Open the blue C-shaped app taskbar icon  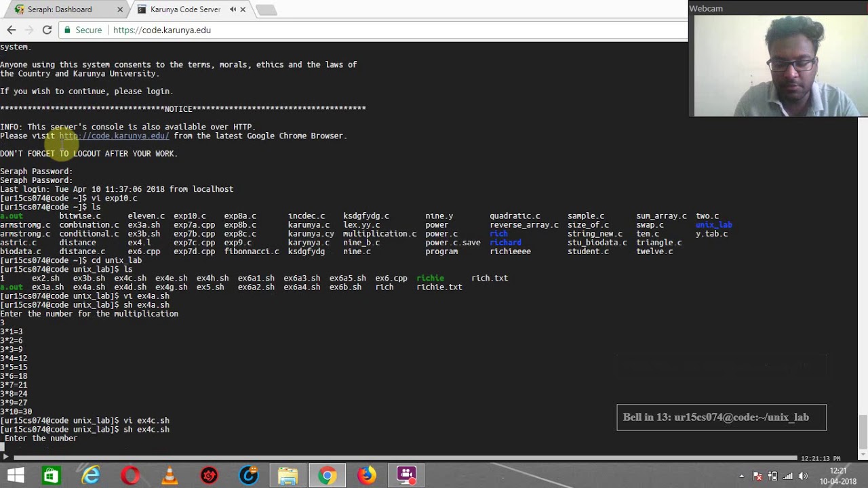point(248,476)
